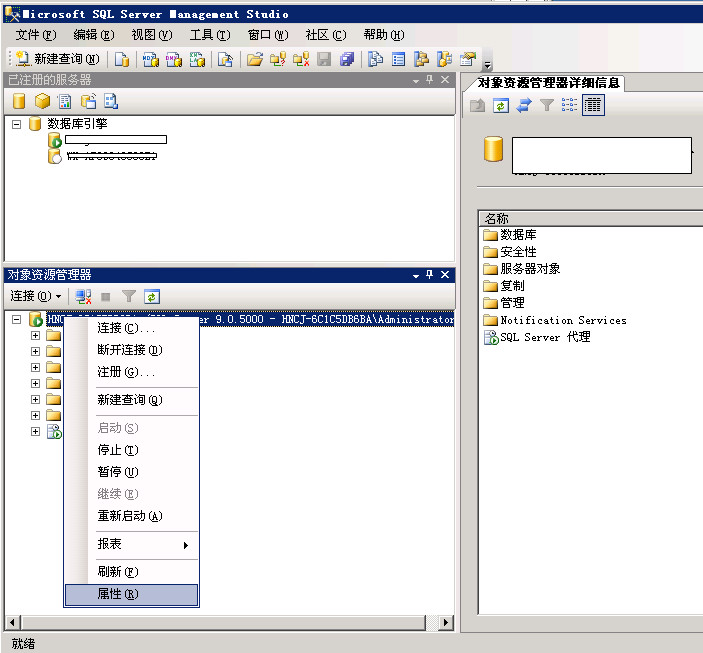
Task: Expand the SQL Server Agent node in tree
Action: tap(35, 431)
